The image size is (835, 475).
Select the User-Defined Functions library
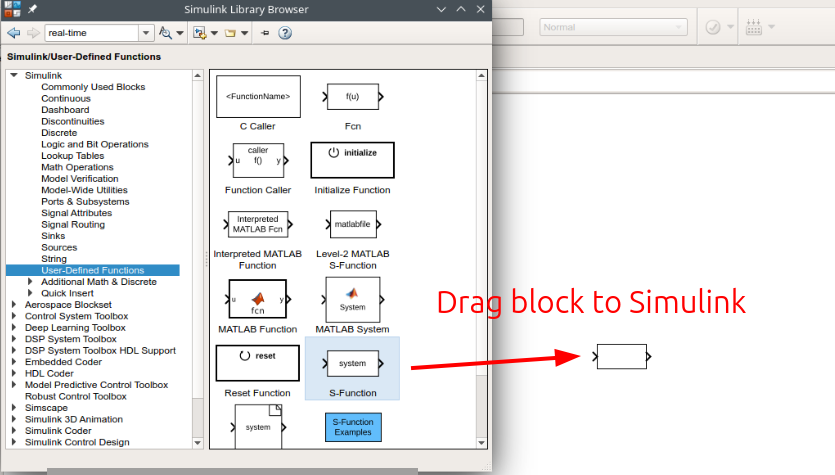pos(93,270)
